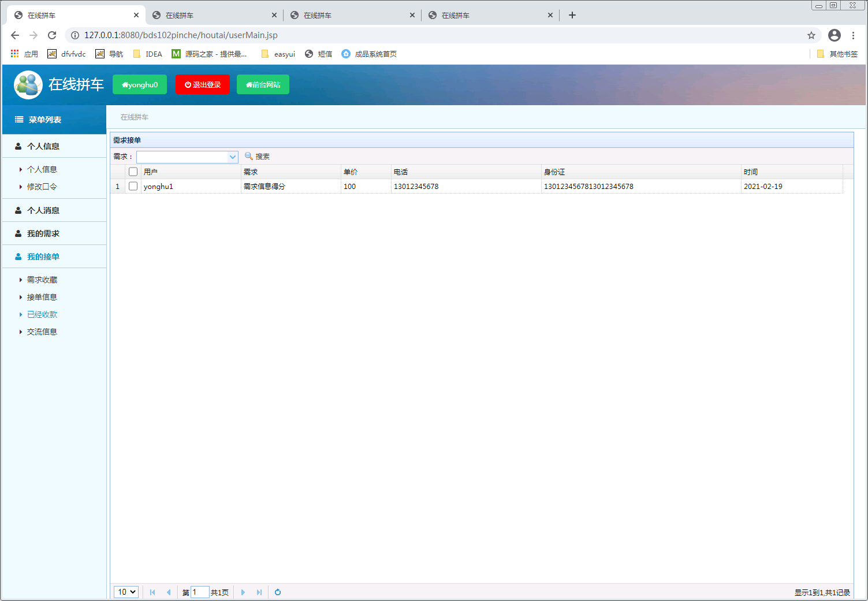Expand 我的需求 menu section
The image size is (868, 601).
(x=54, y=233)
